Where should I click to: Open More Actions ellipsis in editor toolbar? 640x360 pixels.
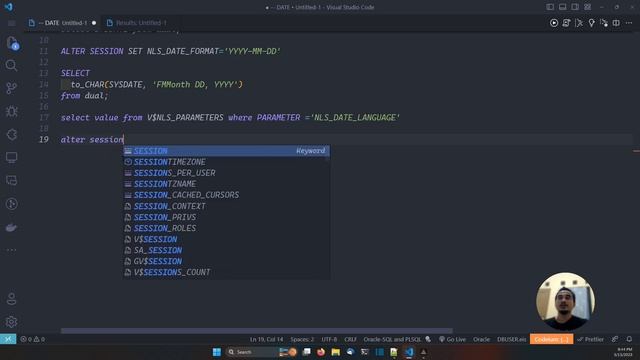629,23
